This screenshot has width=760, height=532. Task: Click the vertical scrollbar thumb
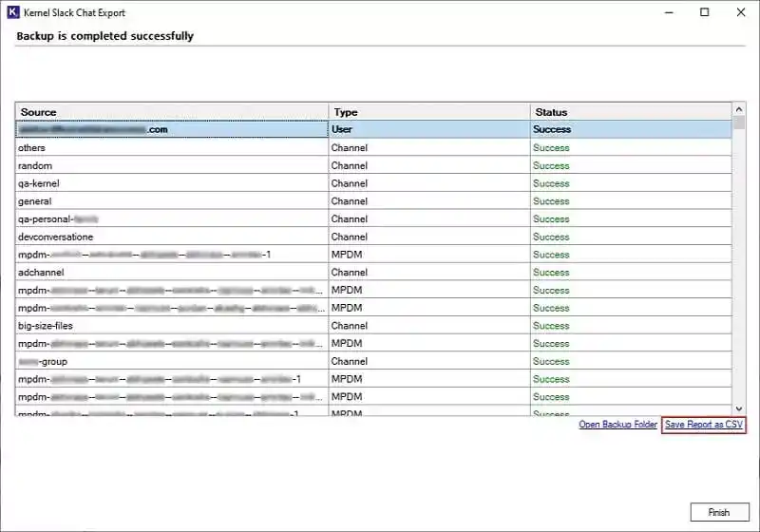coord(739,123)
